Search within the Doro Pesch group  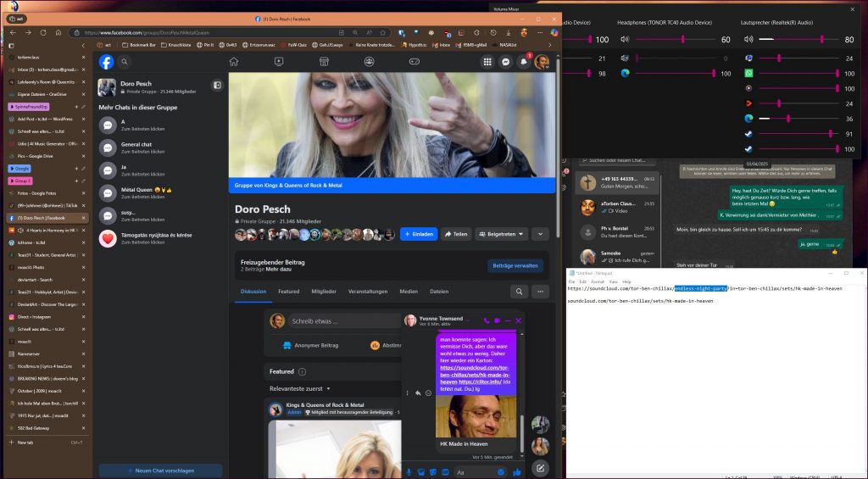pyautogui.click(x=520, y=292)
